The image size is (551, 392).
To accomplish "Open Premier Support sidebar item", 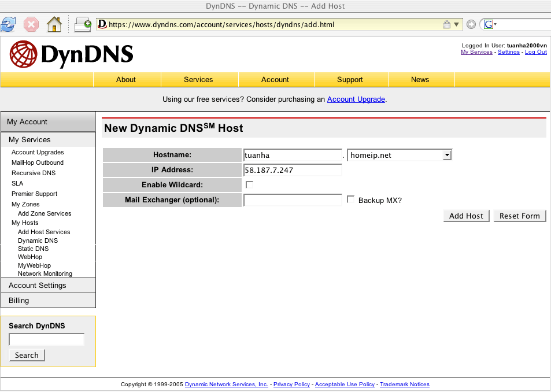I will (x=35, y=194).
